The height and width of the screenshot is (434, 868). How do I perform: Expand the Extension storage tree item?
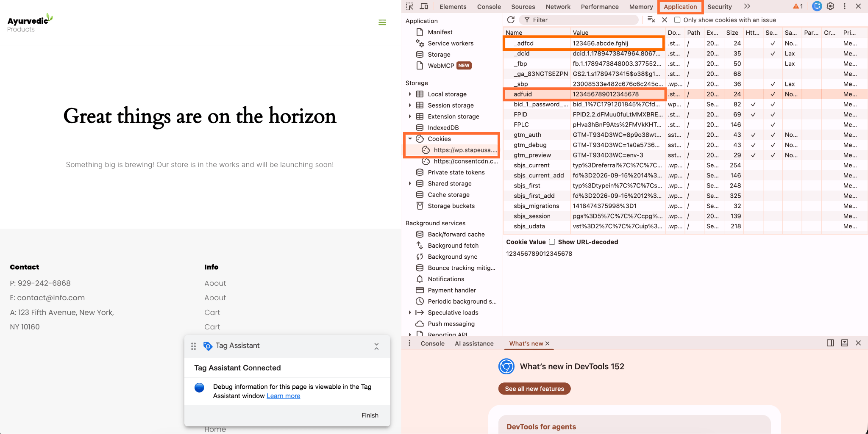410,116
